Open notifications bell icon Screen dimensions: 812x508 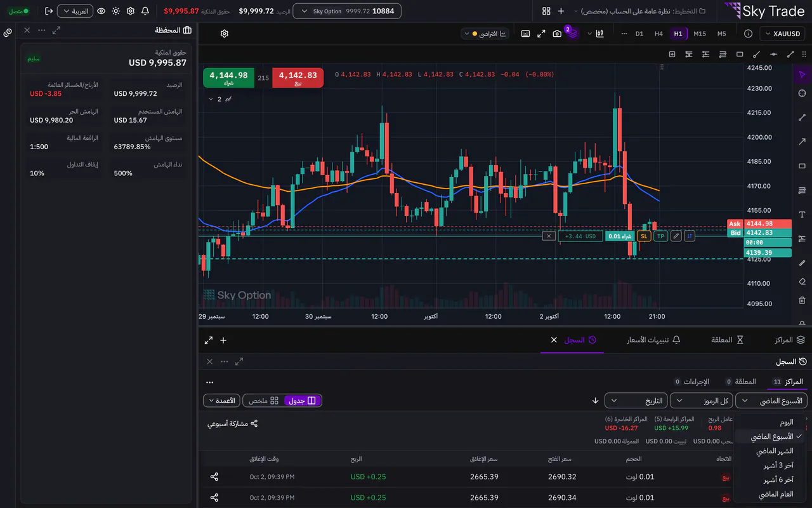tap(145, 11)
